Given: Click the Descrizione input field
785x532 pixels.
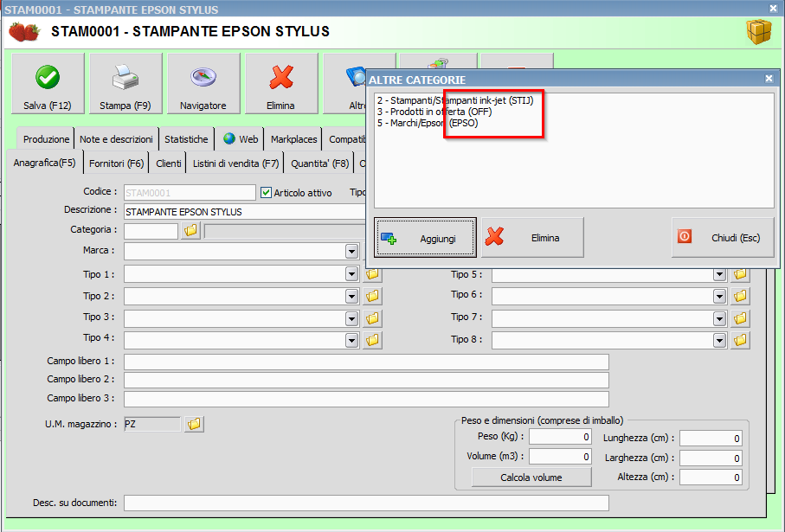Looking at the screenshot, I should coord(245,212).
